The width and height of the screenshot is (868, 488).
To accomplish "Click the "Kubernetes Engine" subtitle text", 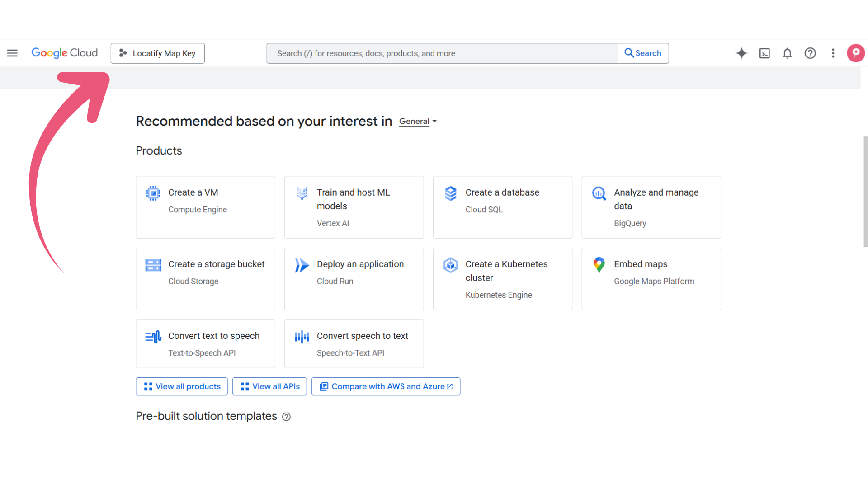I will click(499, 295).
